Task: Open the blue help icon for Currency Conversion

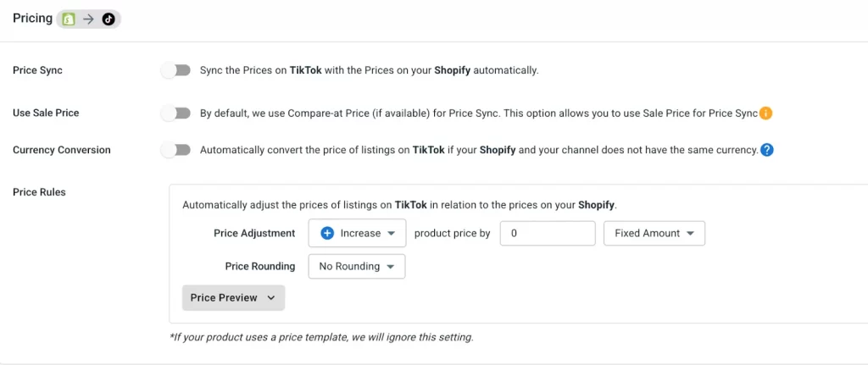Action: point(767,150)
